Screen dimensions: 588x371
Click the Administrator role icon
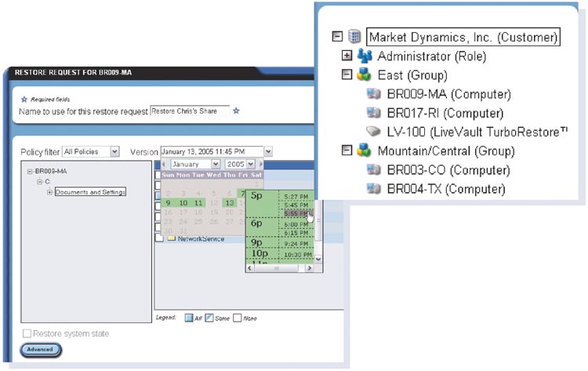(x=365, y=56)
